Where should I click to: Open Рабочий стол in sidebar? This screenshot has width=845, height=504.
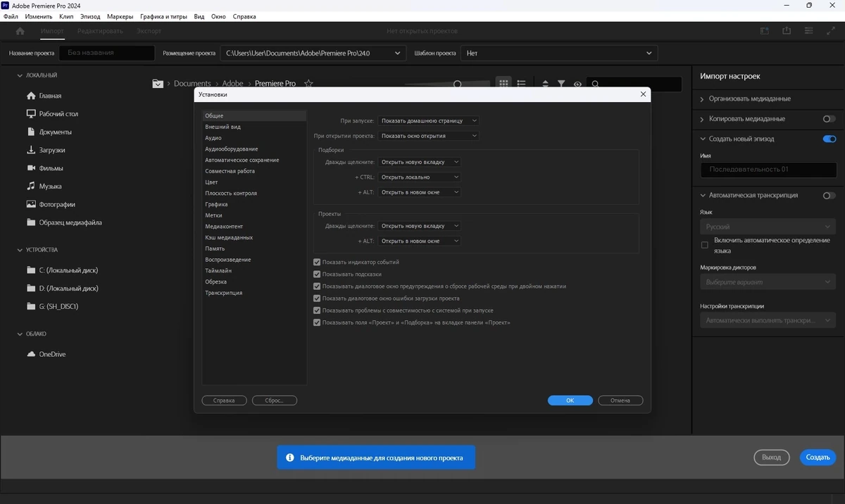coord(58,114)
